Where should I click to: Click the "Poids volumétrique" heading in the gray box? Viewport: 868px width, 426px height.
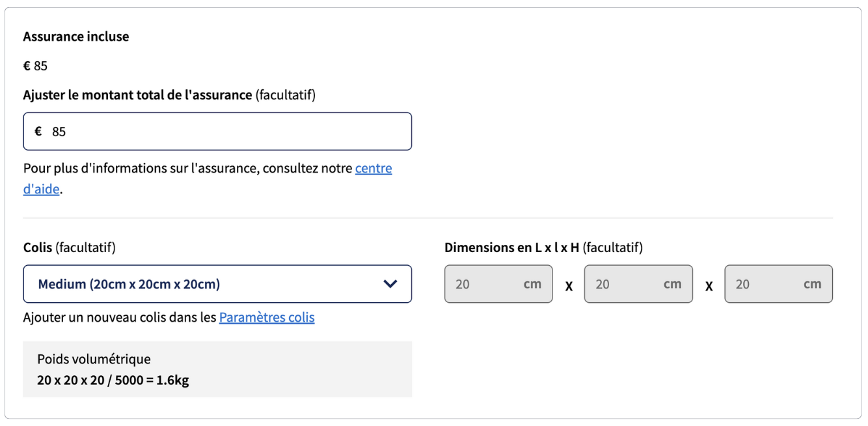[94, 359]
